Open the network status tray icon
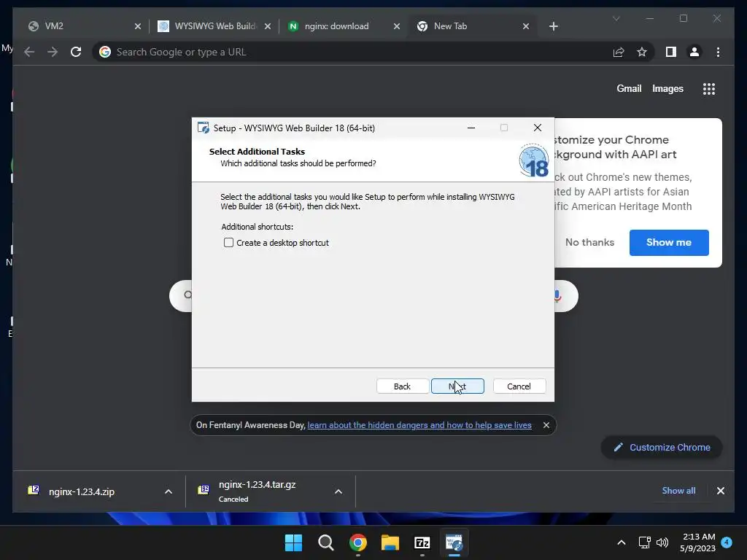This screenshot has width=747, height=560. 645,542
